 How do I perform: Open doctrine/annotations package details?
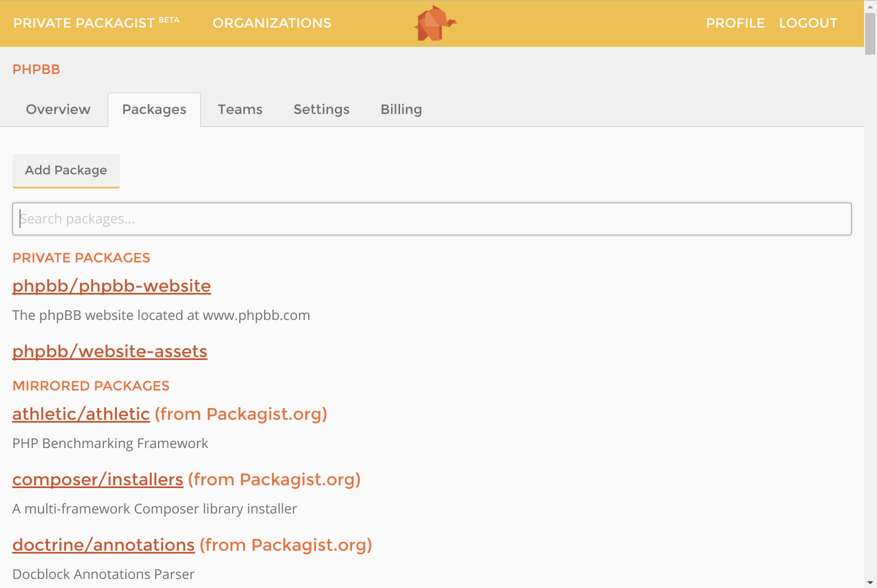(x=103, y=545)
